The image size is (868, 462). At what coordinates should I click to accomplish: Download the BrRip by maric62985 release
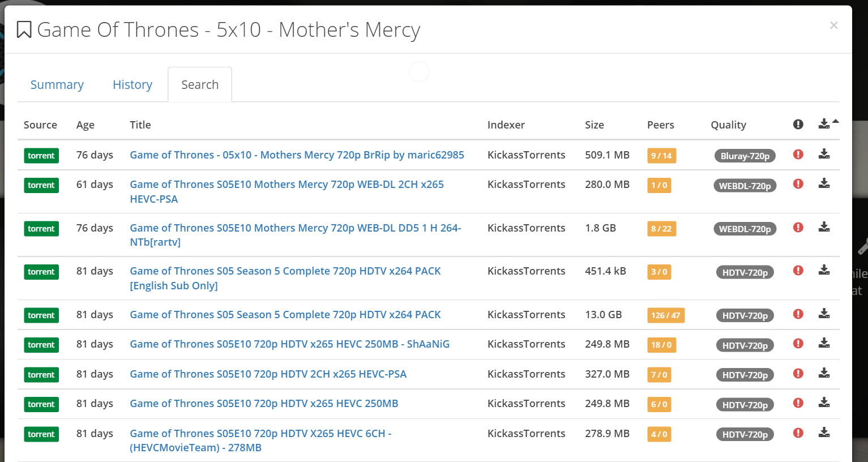point(824,154)
